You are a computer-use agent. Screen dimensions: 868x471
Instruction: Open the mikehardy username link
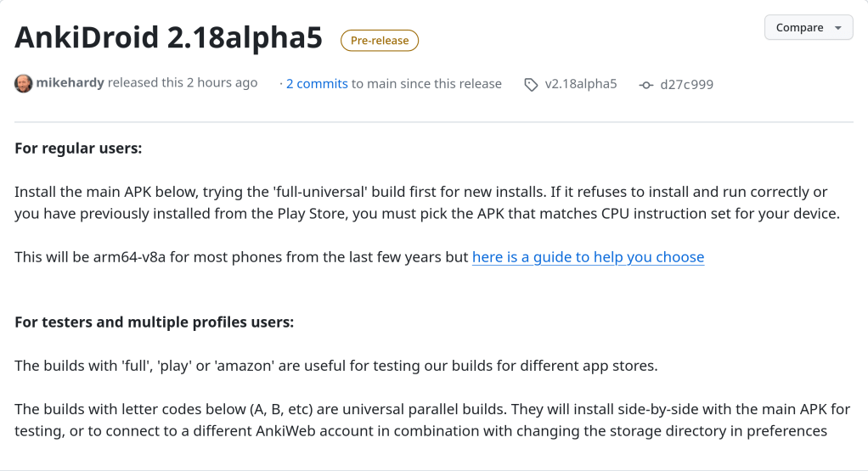pos(70,83)
